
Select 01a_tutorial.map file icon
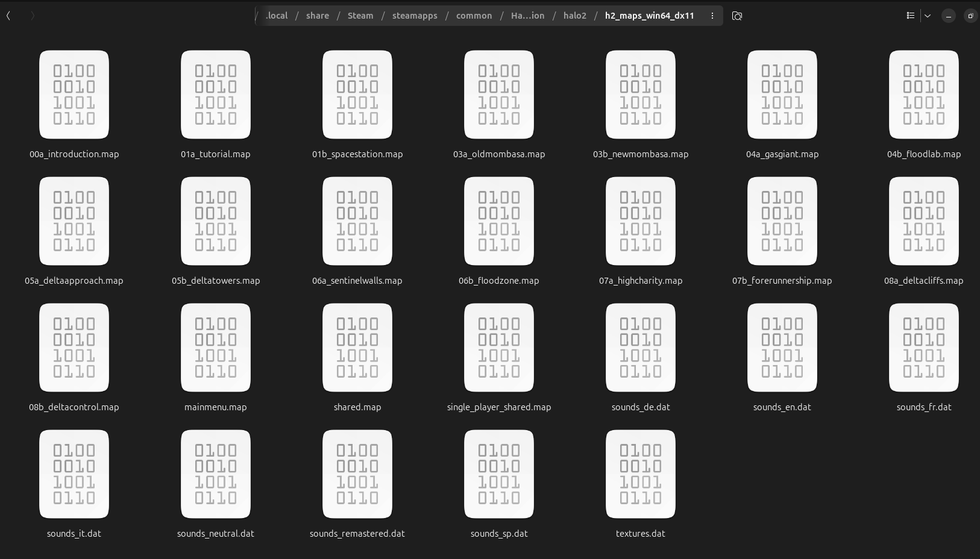click(x=216, y=95)
